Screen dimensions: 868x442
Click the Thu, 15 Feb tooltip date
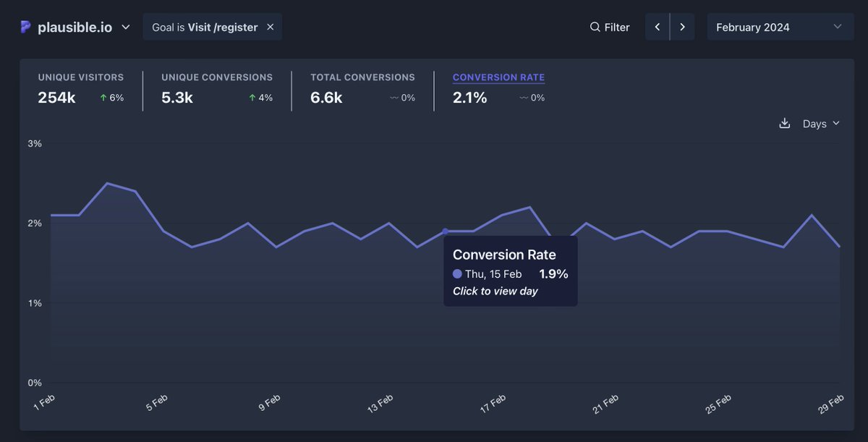click(493, 274)
